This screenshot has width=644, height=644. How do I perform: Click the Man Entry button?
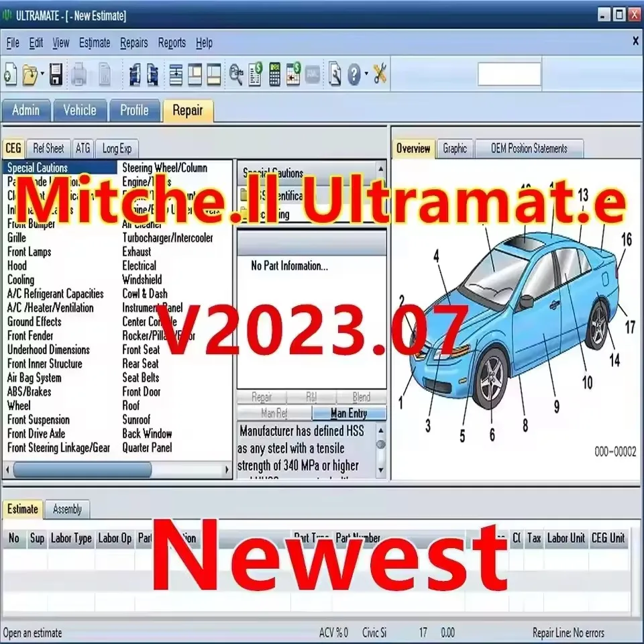tap(349, 413)
